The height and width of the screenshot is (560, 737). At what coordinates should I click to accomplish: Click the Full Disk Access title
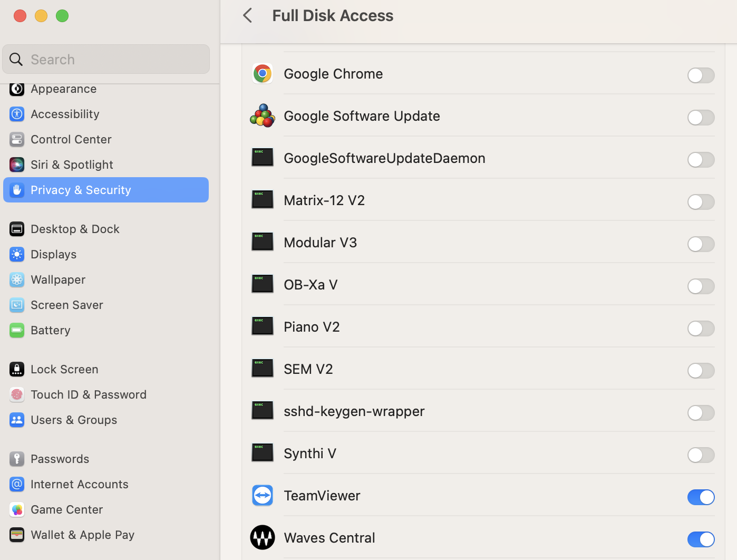pos(333,16)
